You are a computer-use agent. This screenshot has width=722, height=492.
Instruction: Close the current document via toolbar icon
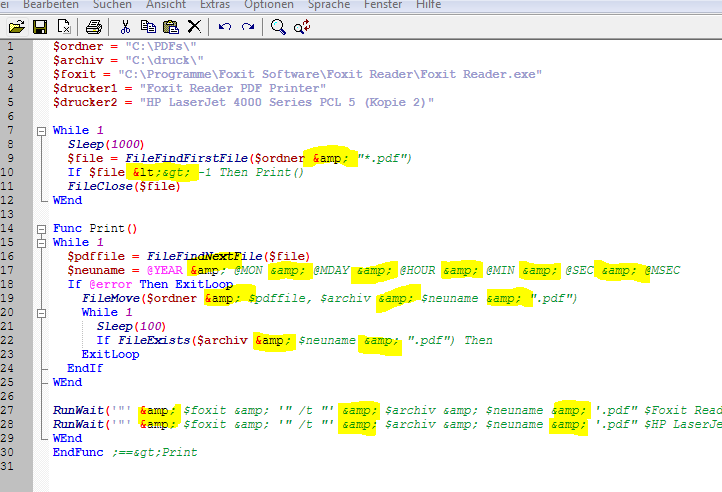[64, 26]
